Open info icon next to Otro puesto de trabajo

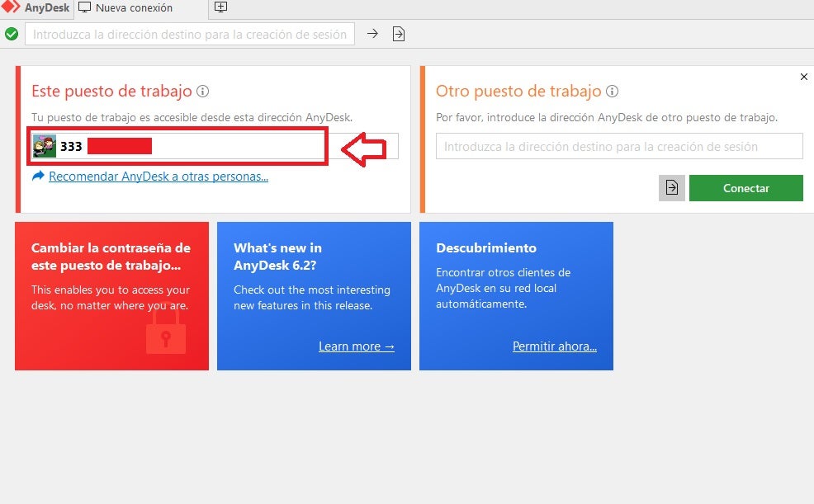[612, 92]
